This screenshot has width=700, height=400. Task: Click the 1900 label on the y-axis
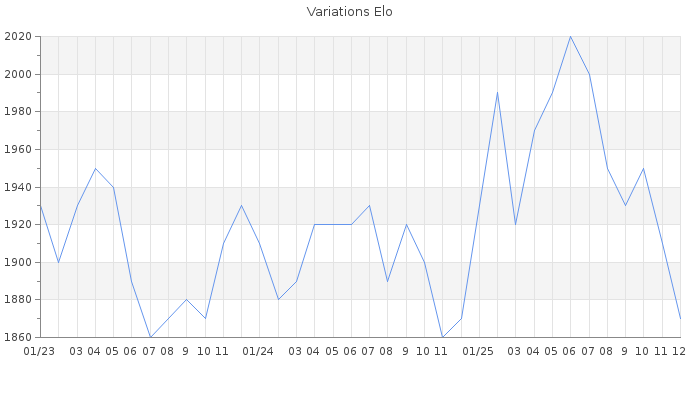click(18, 262)
